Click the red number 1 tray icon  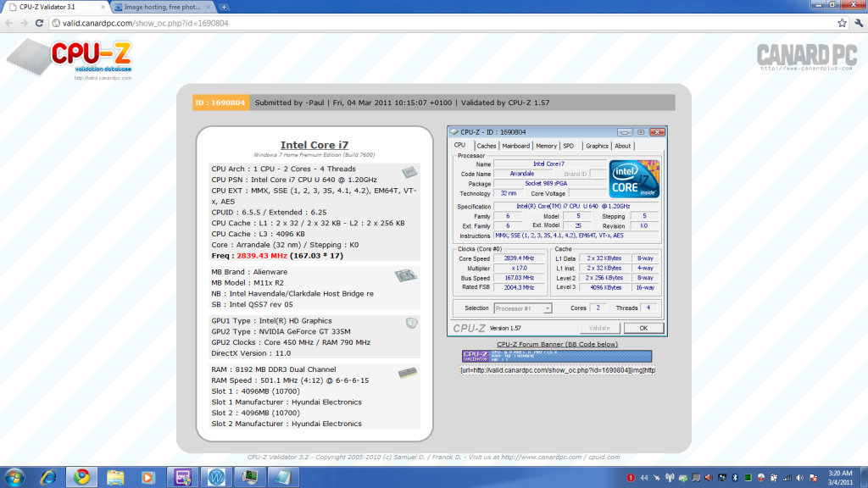(631, 478)
